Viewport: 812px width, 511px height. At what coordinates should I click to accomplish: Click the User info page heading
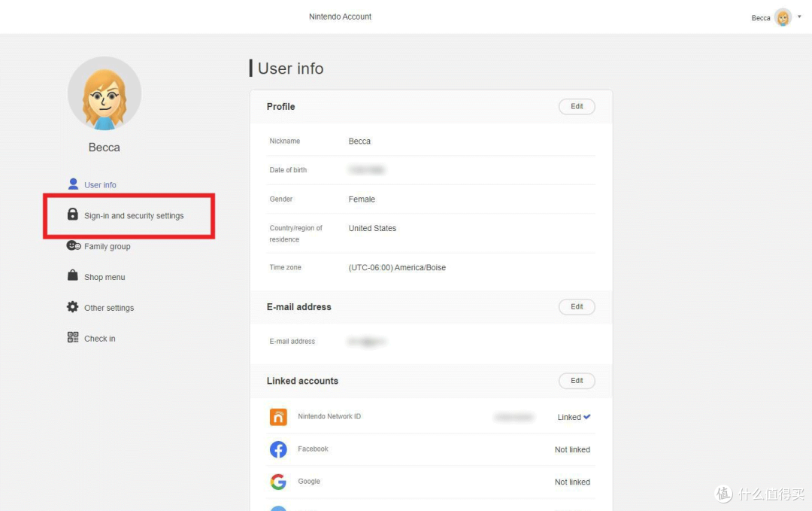(x=290, y=68)
